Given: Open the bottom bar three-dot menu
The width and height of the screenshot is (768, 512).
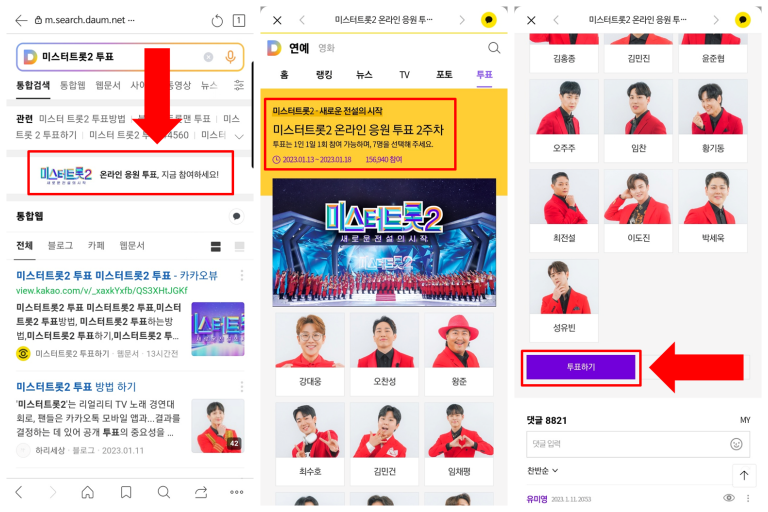Looking at the screenshot, I should (x=237, y=492).
